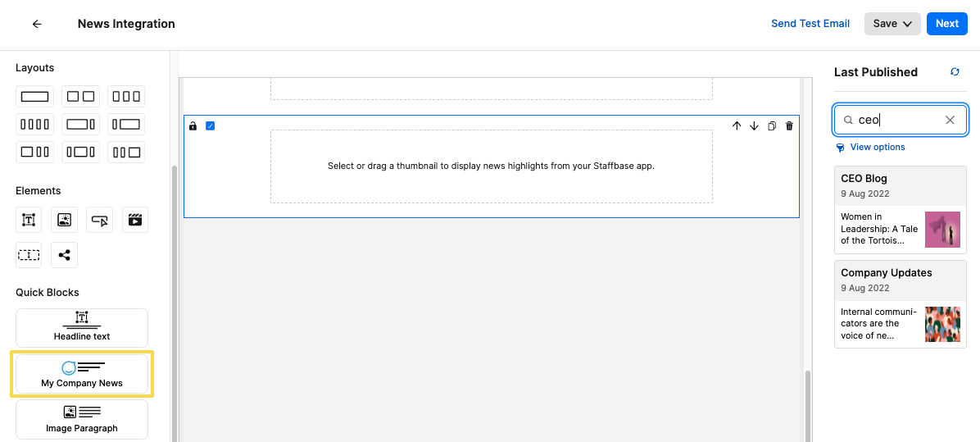Select the Internal communicators article thumbnail

(x=942, y=324)
